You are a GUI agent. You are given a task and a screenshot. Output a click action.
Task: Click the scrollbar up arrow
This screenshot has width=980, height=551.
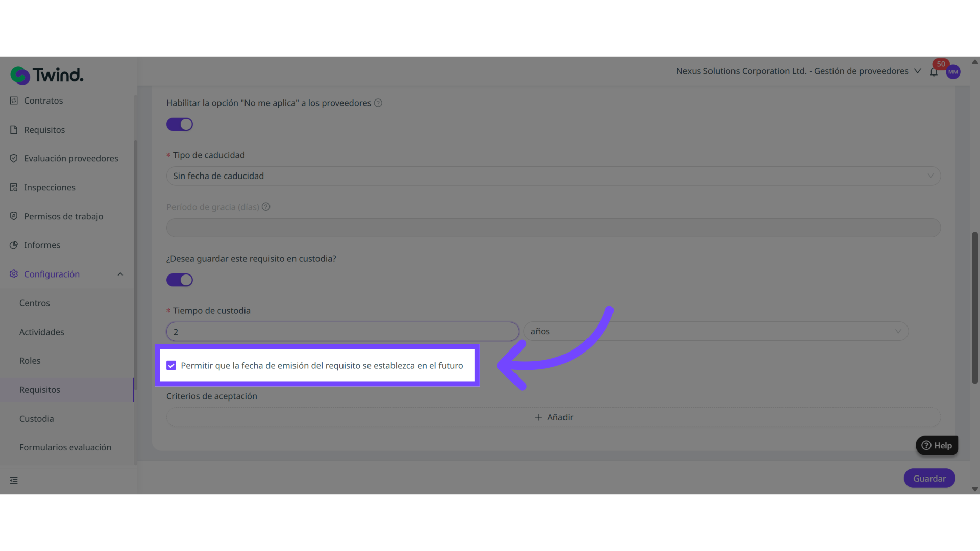click(x=975, y=62)
